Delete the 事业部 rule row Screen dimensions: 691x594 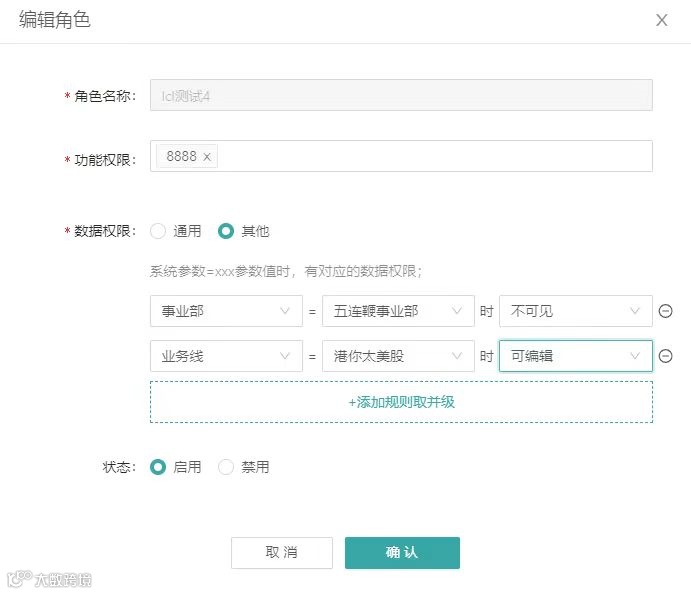(x=665, y=311)
